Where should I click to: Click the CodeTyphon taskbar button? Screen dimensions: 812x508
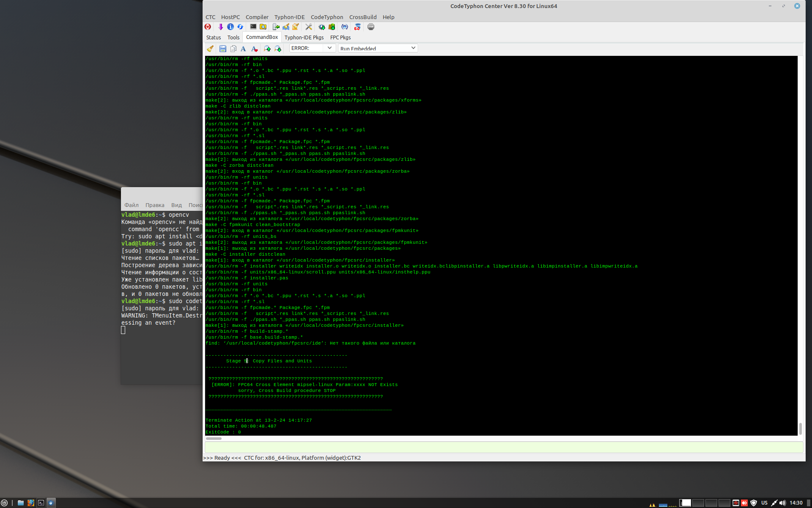click(x=51, y=503)
